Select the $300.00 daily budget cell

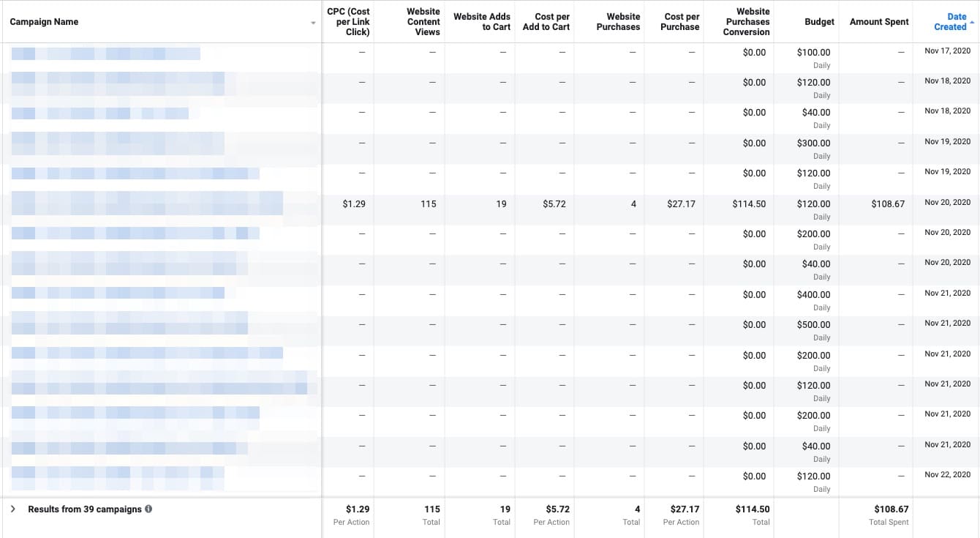point(813,143)
